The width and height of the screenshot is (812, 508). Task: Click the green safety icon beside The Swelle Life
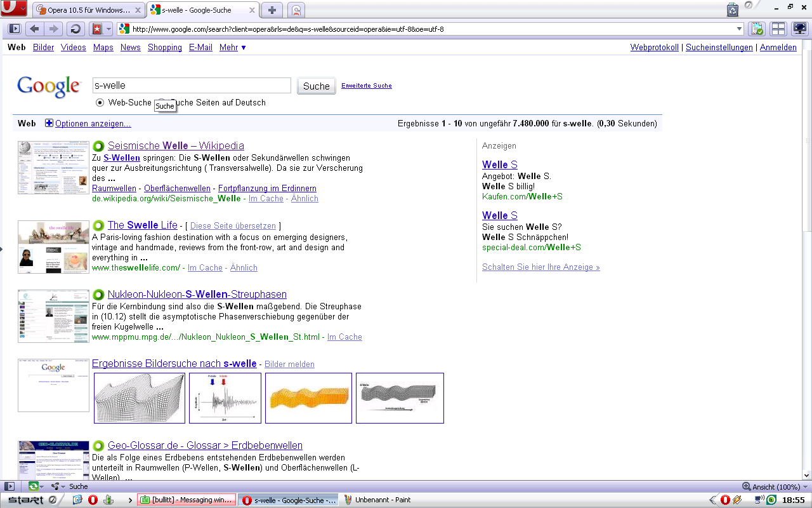[x=98, y=225]
